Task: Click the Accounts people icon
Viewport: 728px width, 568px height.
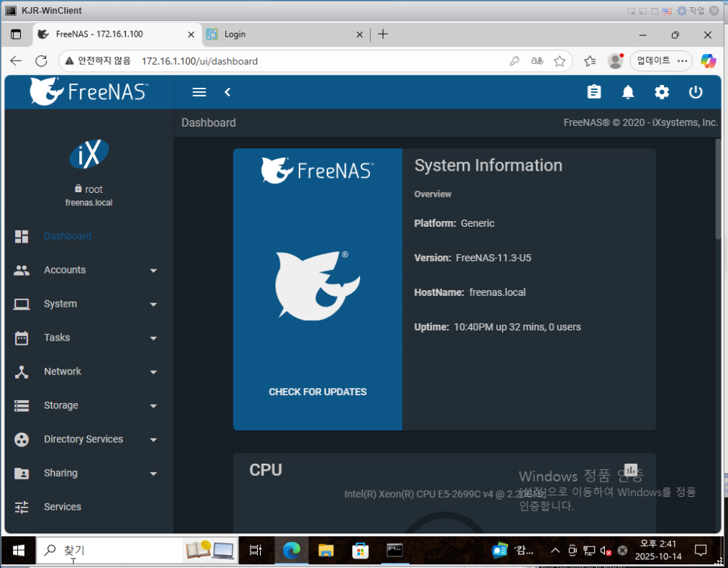Action: [x=22, y=270]
